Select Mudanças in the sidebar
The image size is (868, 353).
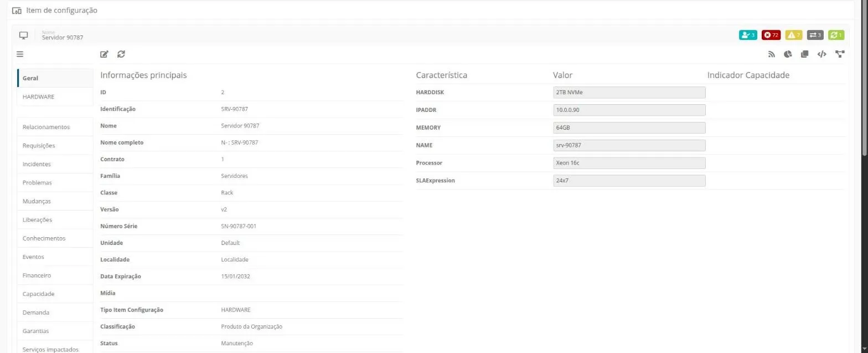(55, 201)
